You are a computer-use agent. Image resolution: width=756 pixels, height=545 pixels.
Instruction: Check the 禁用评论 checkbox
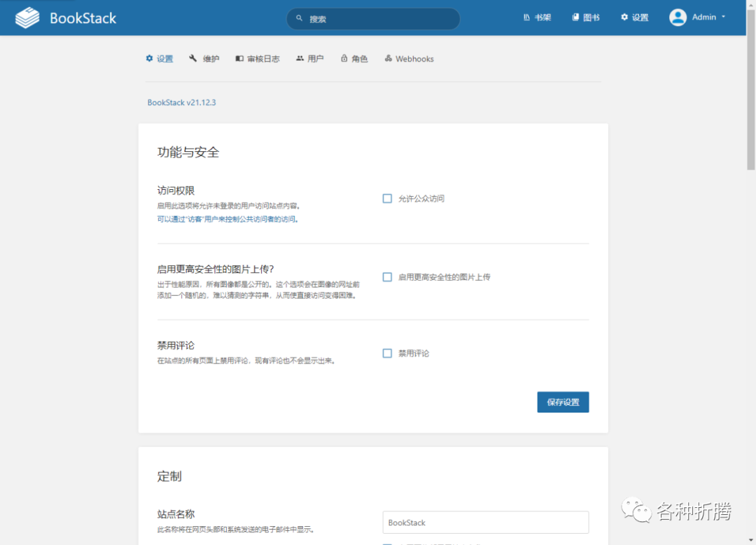point(387,353)
